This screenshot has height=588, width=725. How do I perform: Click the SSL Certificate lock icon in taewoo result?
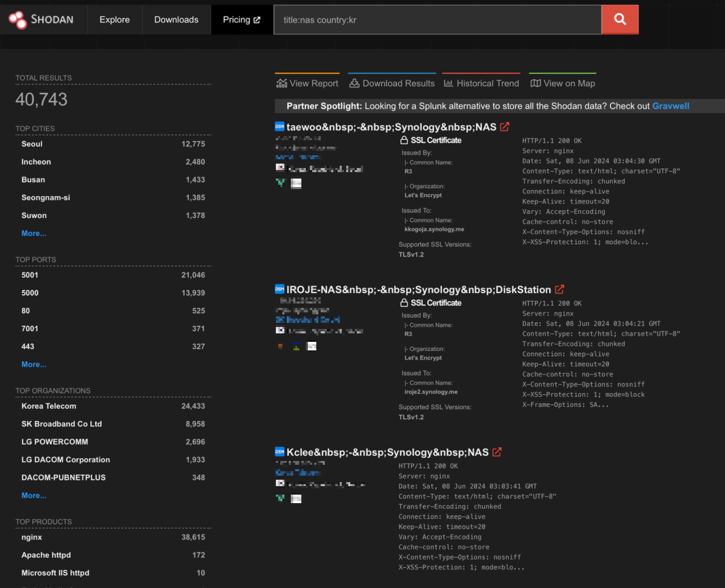click(x=404, y=140)
